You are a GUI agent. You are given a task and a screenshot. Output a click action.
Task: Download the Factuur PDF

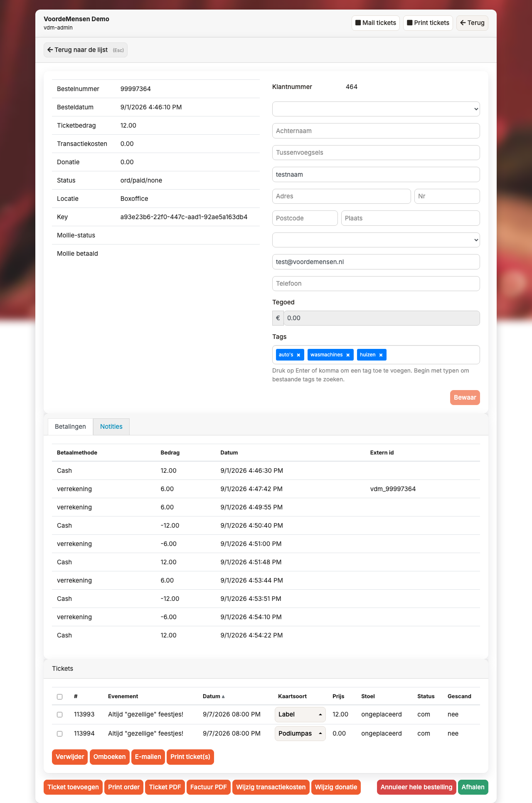pyautogui.click(x=209, y=787)
